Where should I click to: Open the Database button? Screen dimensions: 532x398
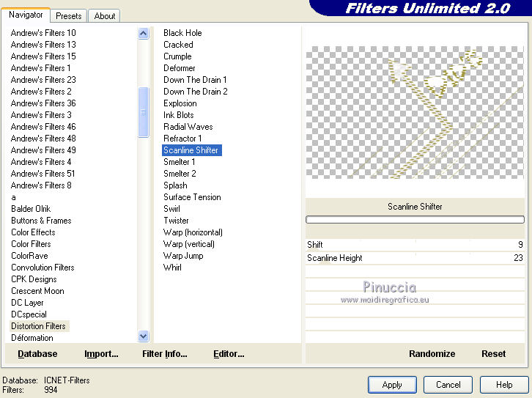click(x=37, y=354)
